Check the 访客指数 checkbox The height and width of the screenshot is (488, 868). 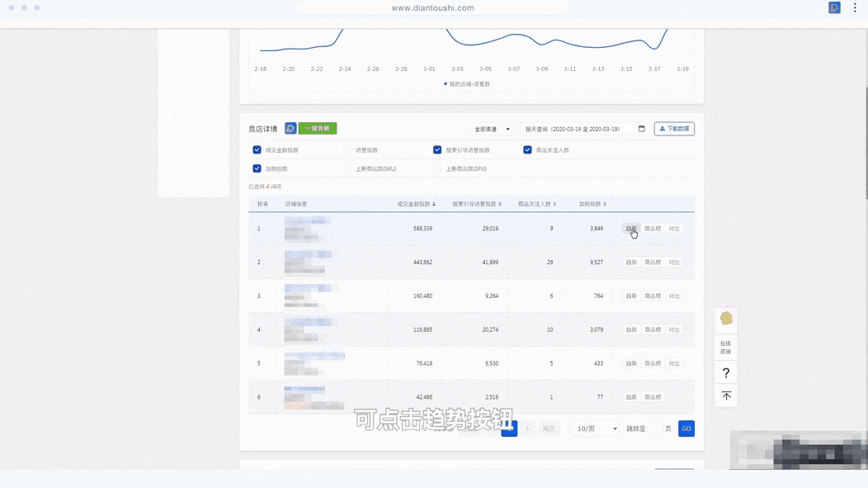(x=347, y=150)
